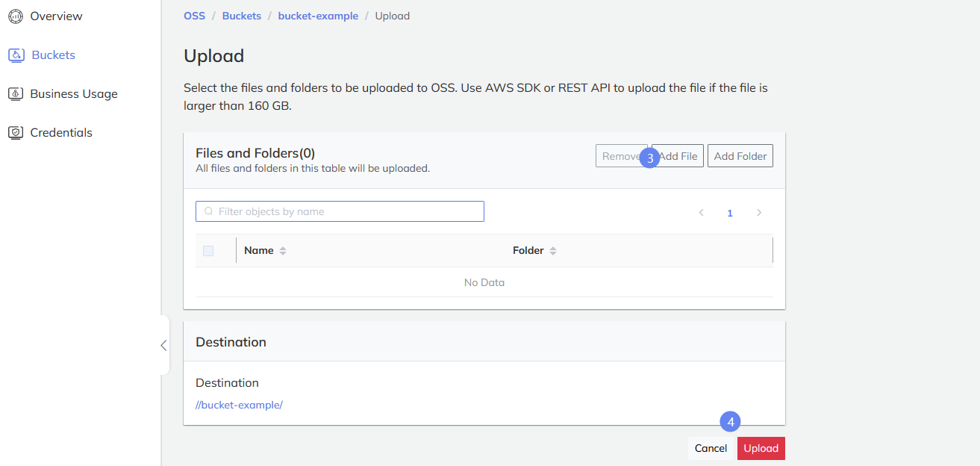The width and height of the screenshot is (980, 466).
Task: Click the Files and Folders(0) heading
Action: click(255, 153)
